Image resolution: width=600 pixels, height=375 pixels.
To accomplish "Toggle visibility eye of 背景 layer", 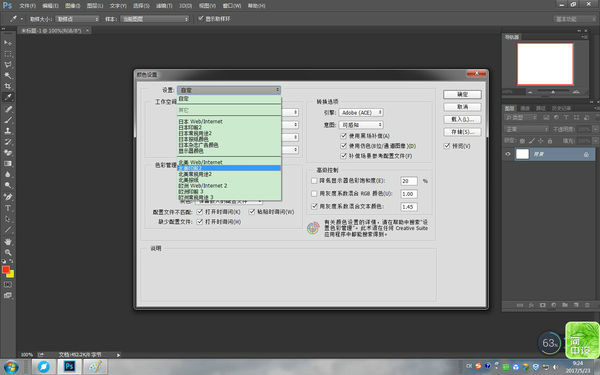I will point(508,154).
